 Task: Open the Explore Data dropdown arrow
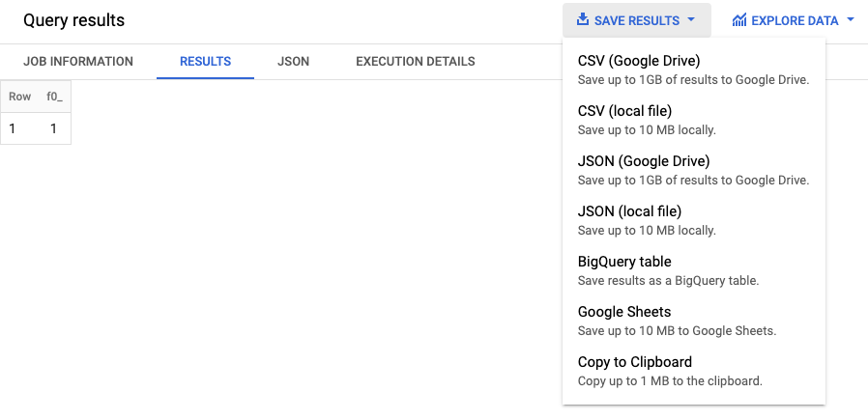point(850,20)
